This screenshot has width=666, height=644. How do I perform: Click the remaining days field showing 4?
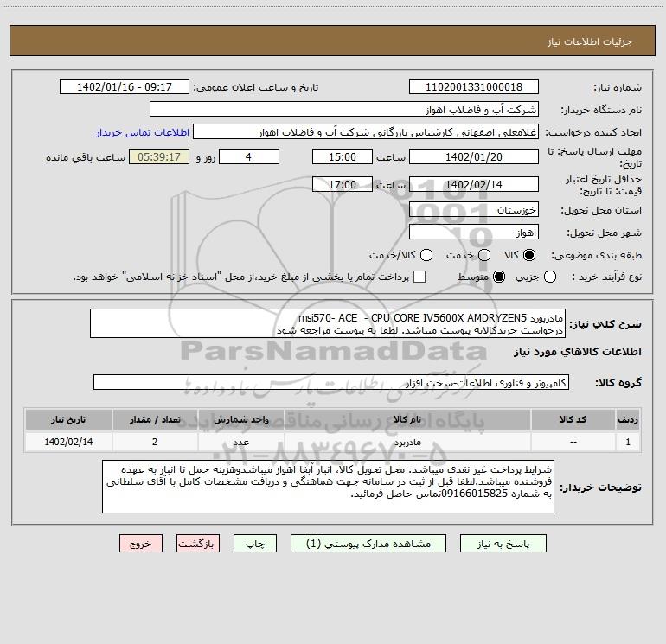[x=249, y=156]
